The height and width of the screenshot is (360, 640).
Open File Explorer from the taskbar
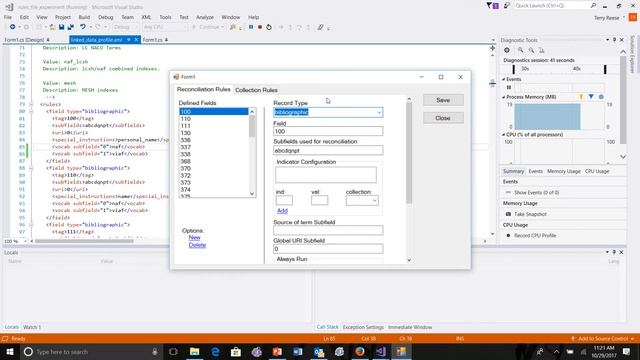[x=194, y=351]
